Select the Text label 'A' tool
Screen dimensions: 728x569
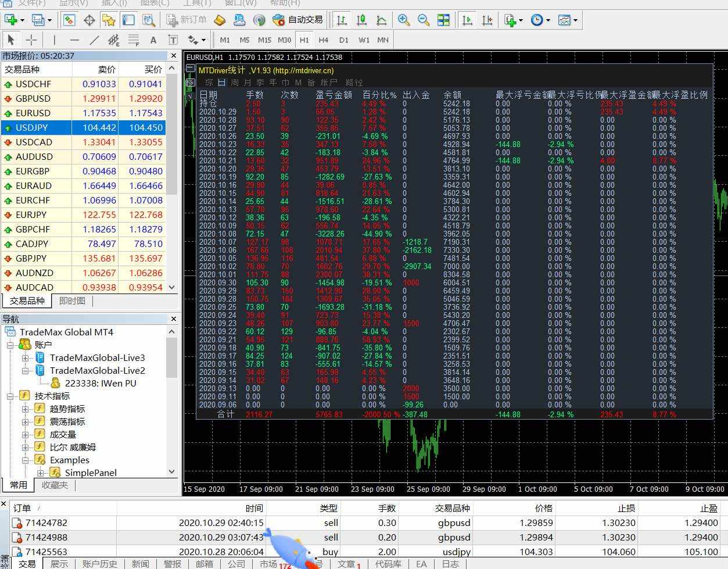point(153,40)
